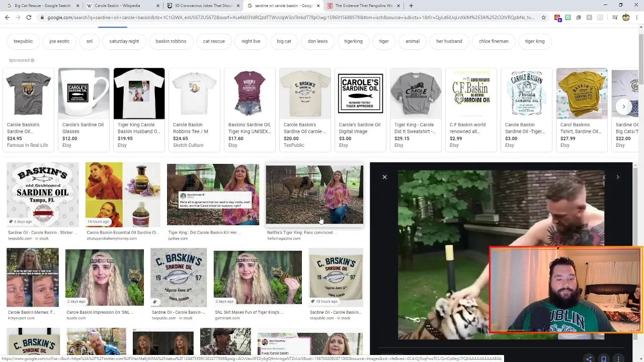644x362 pixels.
Task: Filter results by the tiger chip
Action: click(x=384, y=41)
